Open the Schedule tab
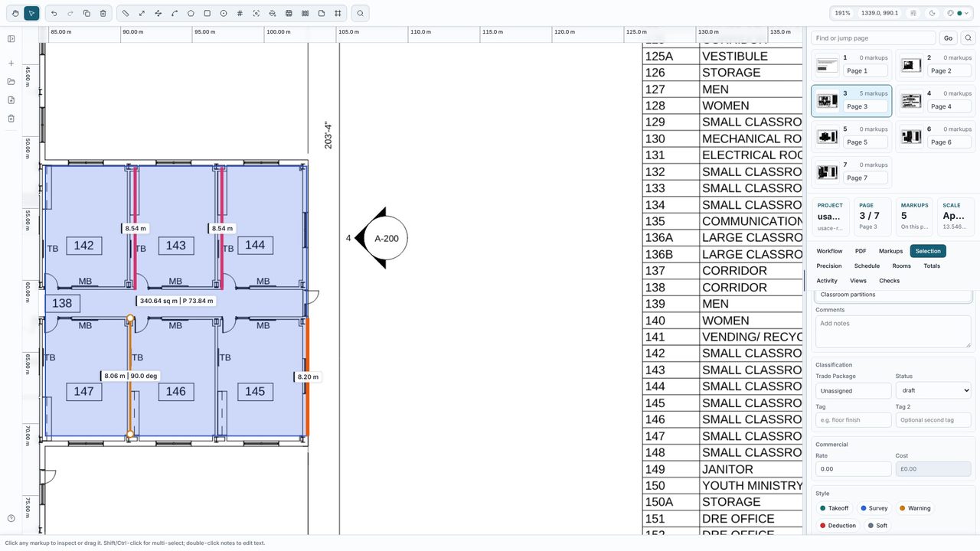The width and height of the screenshot is (980, 551). (867, 266)
